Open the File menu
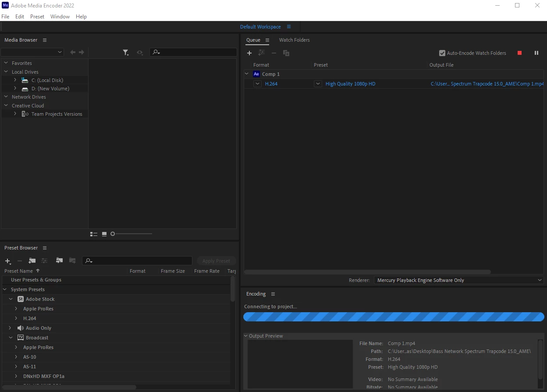547x392 pixels. 5,17
